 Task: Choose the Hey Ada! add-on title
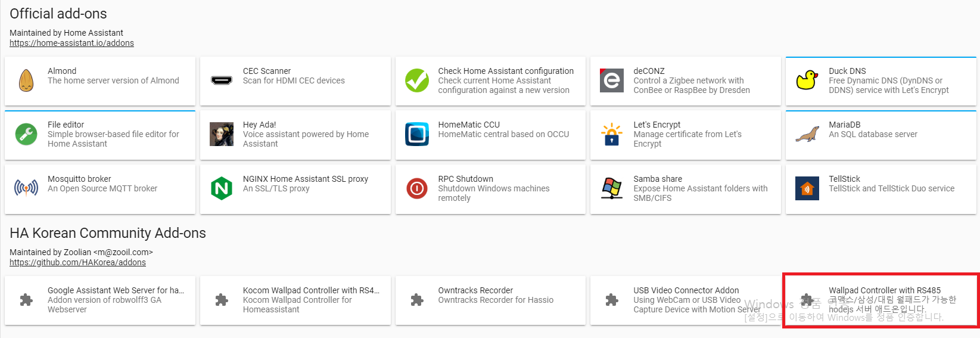click(259, 125)
